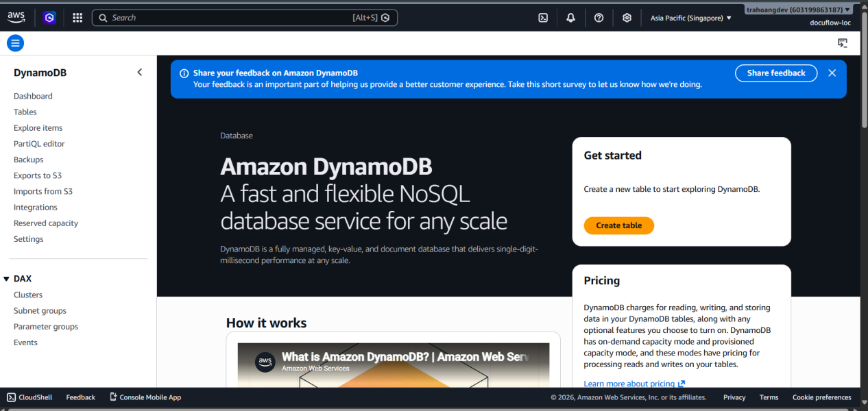Image resolution: width=868 pixels, height=411 pixels.
Task: Open the help question mark icon
Action: [x=599, y=18]
